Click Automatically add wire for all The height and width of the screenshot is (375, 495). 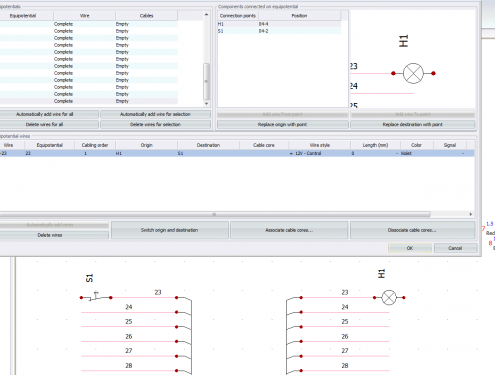point(45,114)
